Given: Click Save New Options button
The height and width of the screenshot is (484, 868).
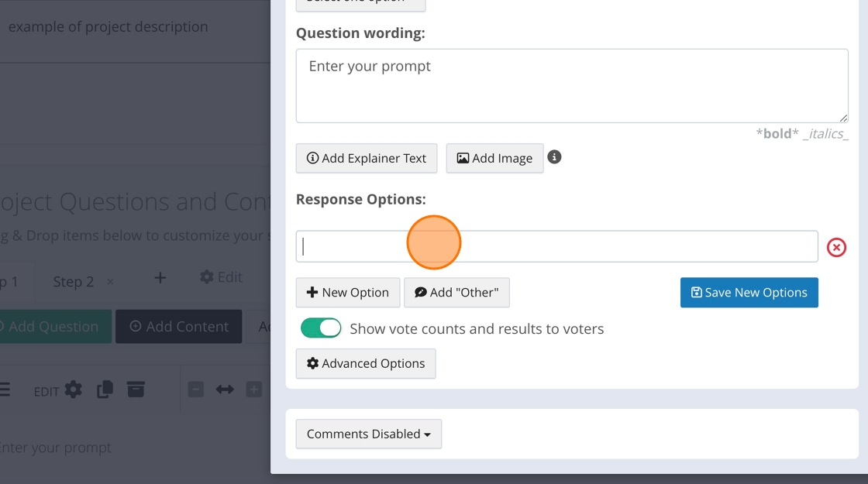Looking at the screenshot, I should (x=749, y=293).
